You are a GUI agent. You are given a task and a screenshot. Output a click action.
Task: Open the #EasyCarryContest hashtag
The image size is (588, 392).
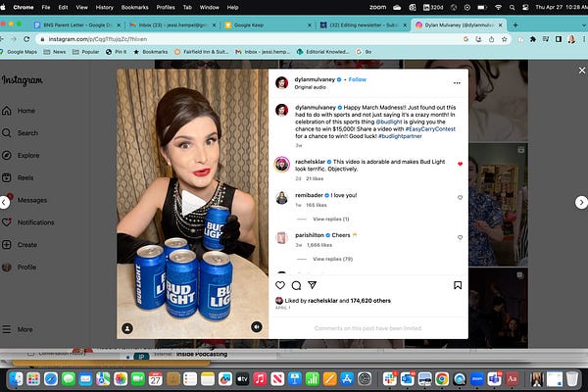[x=430, y=129]
